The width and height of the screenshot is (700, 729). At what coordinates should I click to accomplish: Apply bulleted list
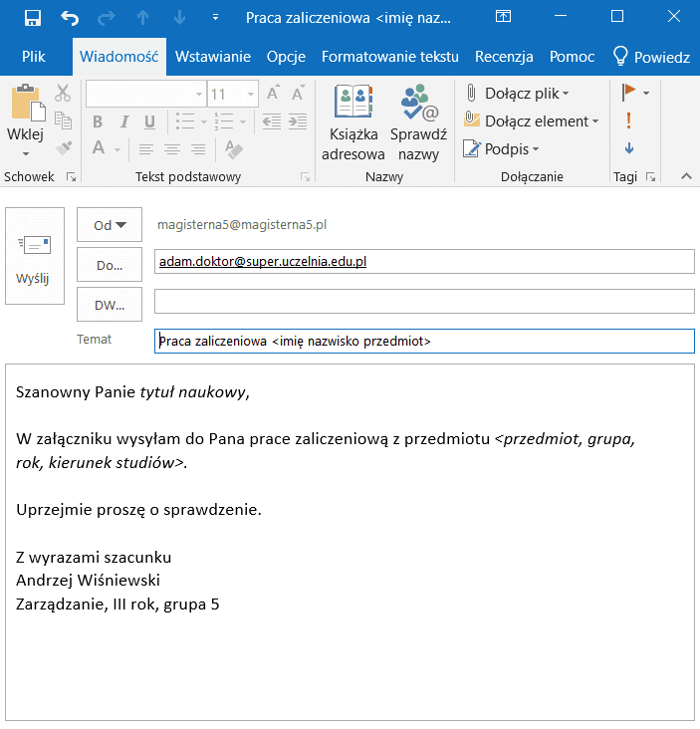click(x=185, y=121)
